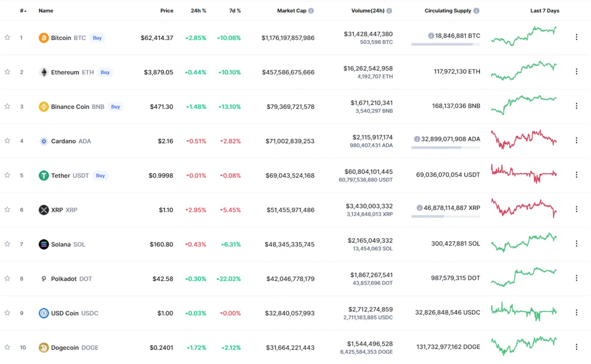Click the Market Cap info icon
This screenshot has width=591, height=364.
coord(311,11)
